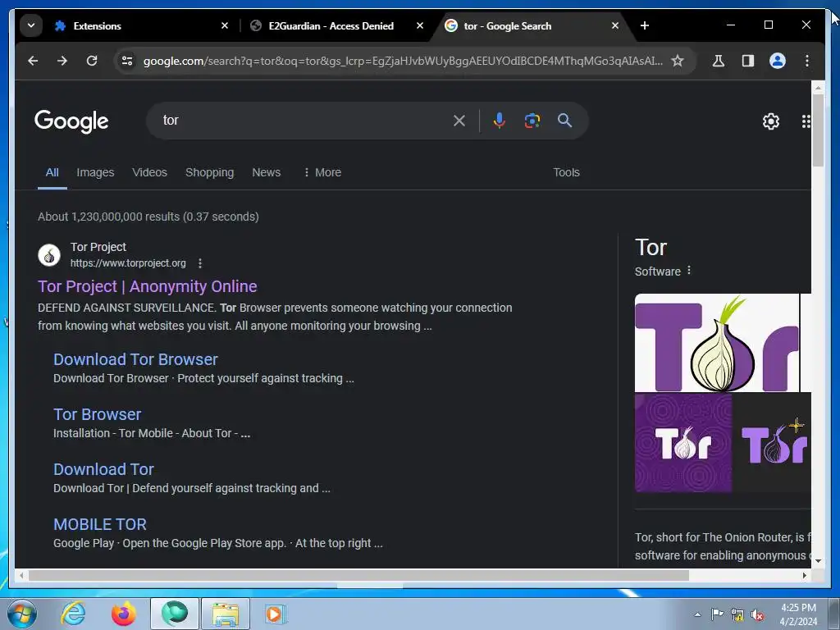Screen dimensions: 840x630
Task: Open Windows Explorer folder in taskbar
Action: pos(226,614)
